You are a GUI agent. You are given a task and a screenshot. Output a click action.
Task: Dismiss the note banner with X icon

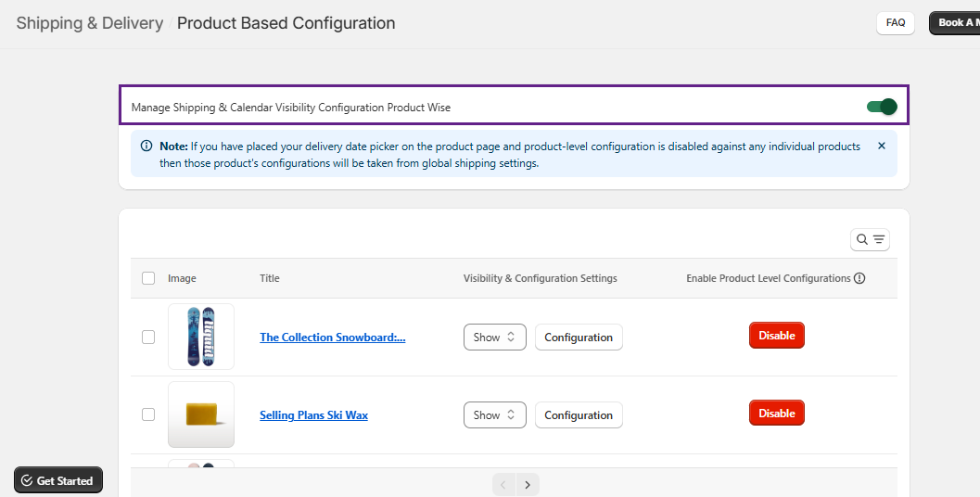(881, 147)
